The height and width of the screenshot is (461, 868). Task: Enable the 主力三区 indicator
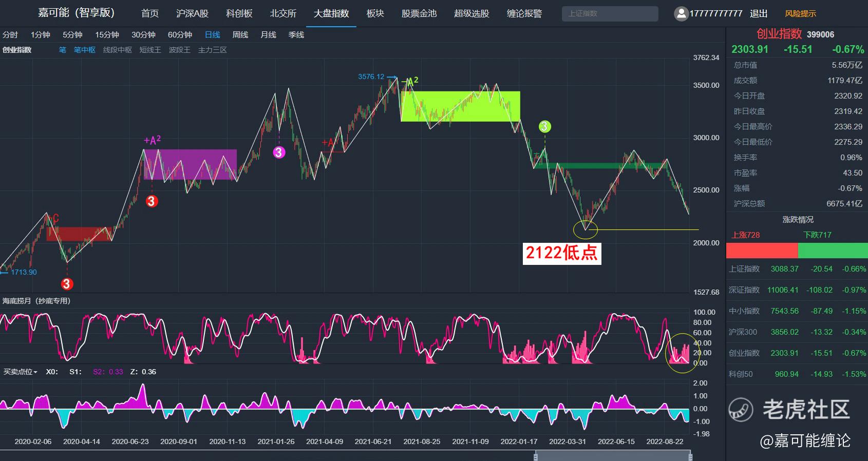(x=213, y=50)
